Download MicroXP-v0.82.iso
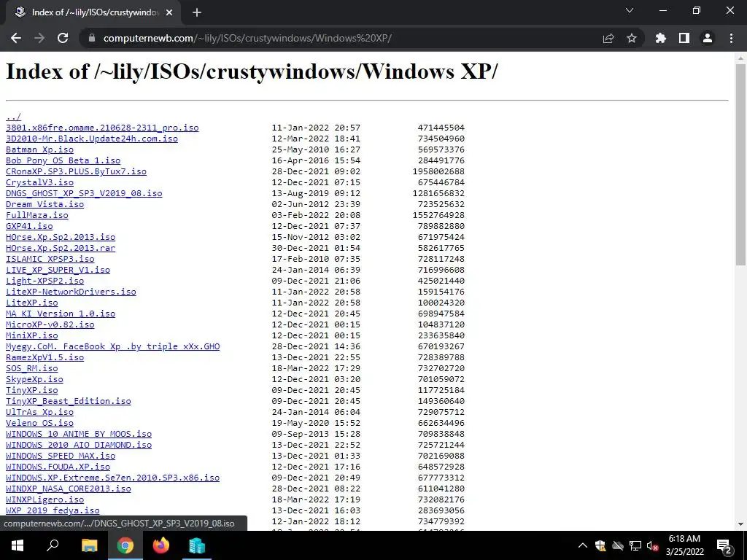The height and width of the screenshot is (560, 747). [x=50, y=324]
